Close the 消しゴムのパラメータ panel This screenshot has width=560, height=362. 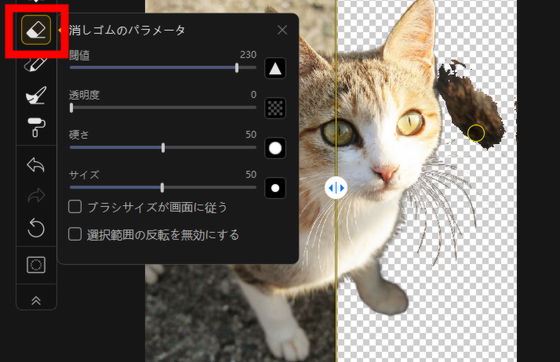click(x=282, y=30)
